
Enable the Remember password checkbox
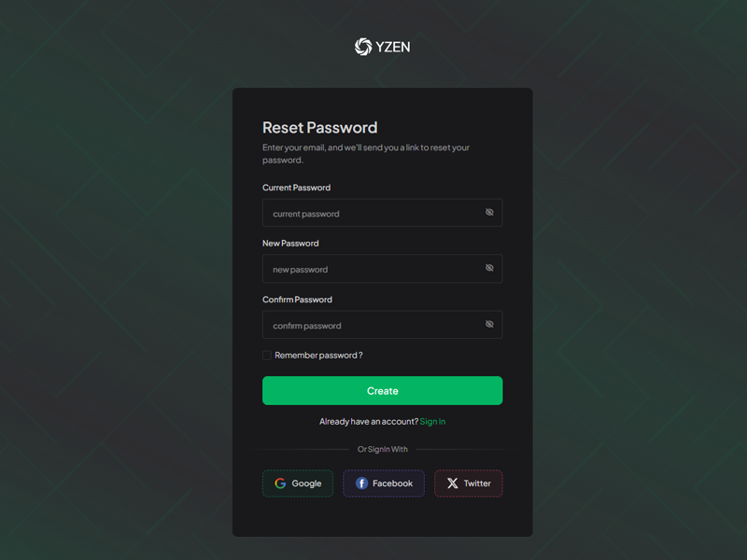267,356
